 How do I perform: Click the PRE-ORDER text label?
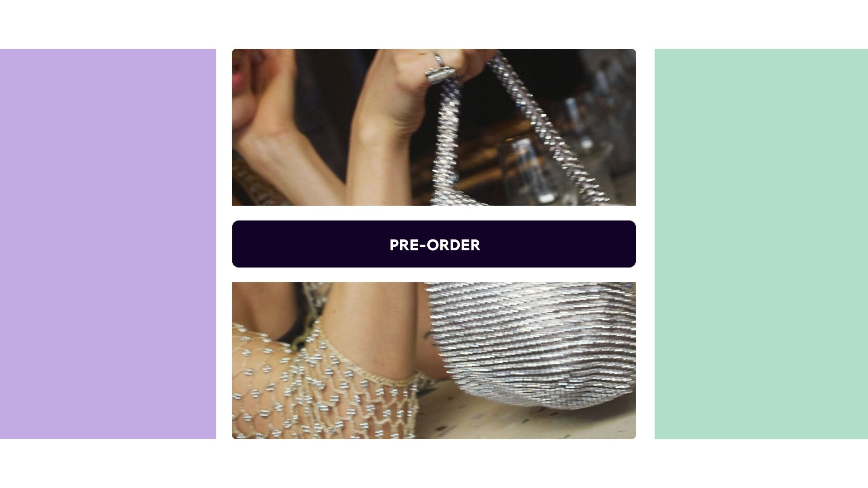pyautogui.click(x=434, y=245)
